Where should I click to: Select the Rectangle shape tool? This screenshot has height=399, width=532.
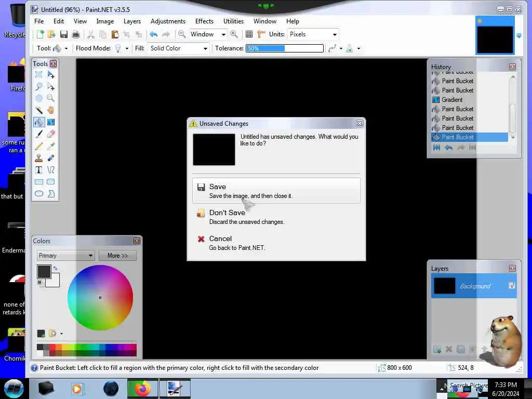(x=38, y=182)
